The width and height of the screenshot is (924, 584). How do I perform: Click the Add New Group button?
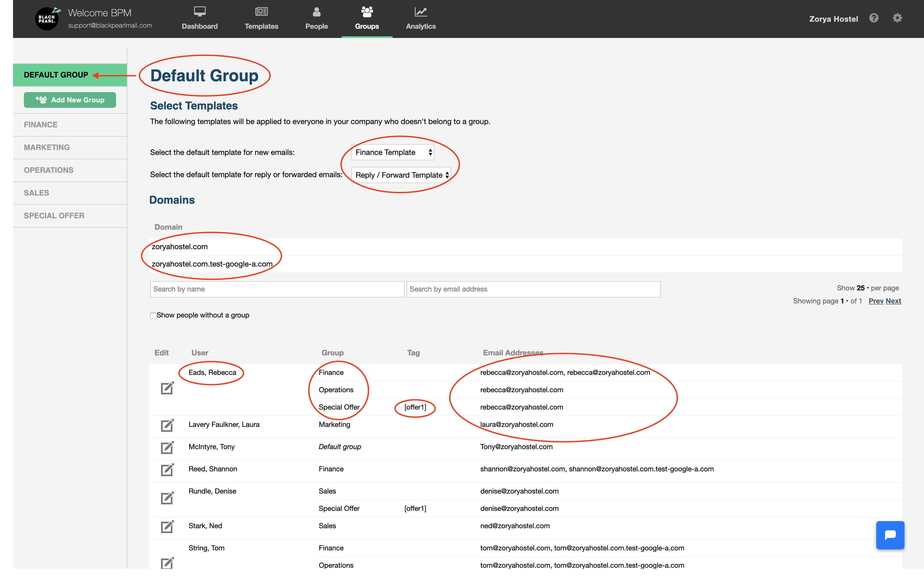pyautogui.click(x=70, y=100)
